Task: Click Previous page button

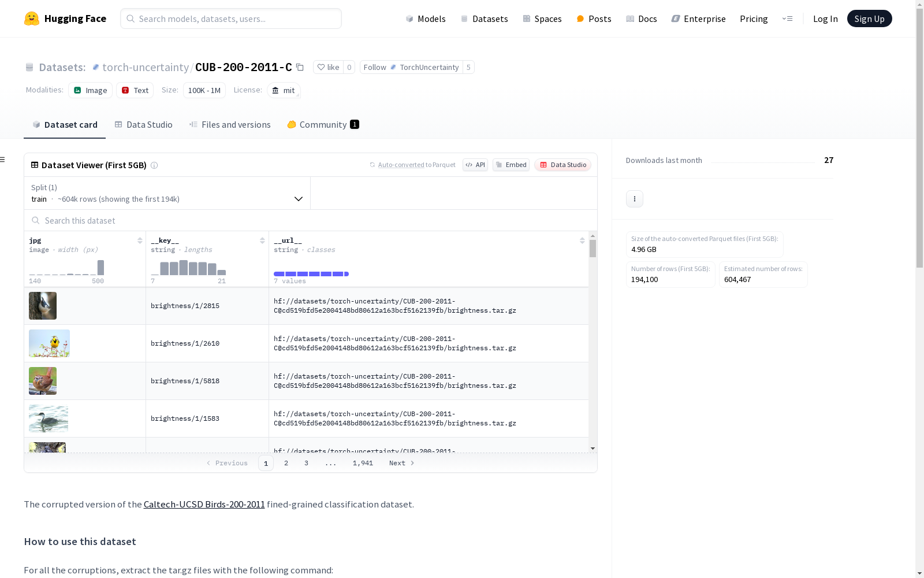Action: [227, 463]
